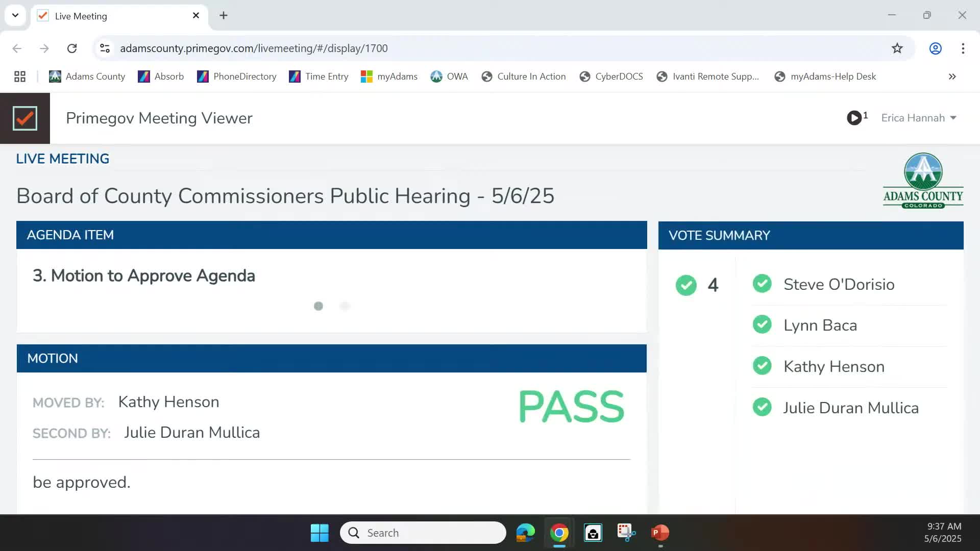The height and width of the screenshot is (551, 980).
Task: Select the second agenda carousel dot
Action: 345,306
